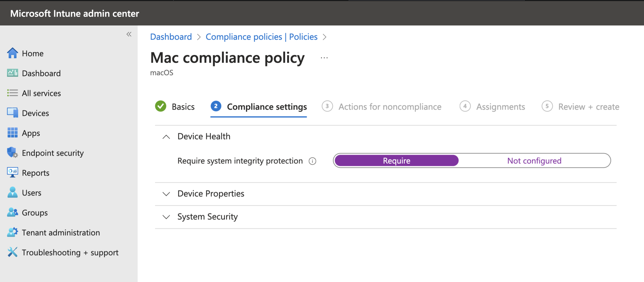644x282 pixels.
Task: Open Endpoint security shield icon
Action: click(x=12, y=153)
